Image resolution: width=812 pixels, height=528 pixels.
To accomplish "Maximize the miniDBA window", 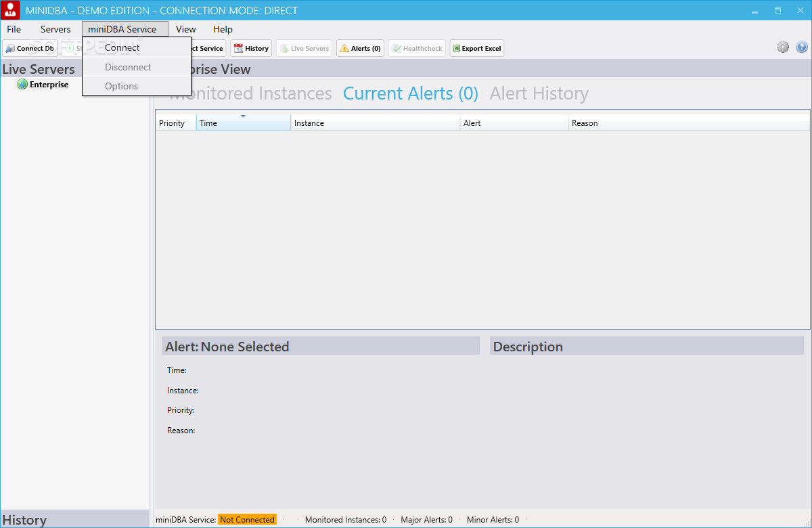I will point(777,10).
